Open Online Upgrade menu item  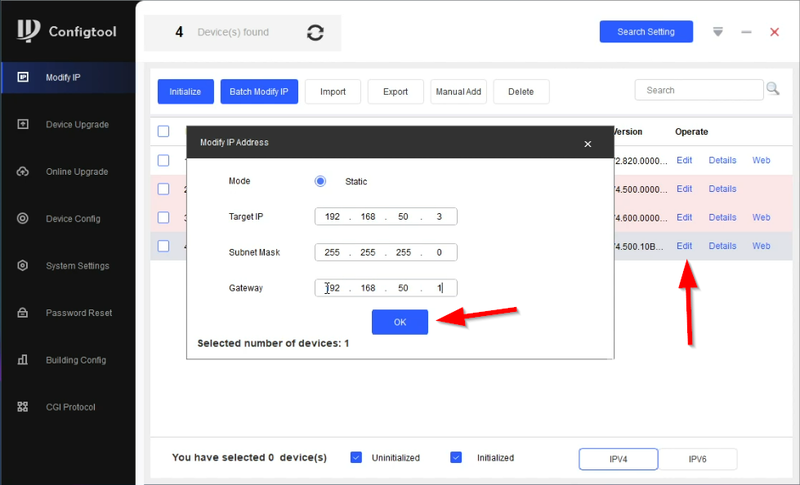[x=77, y=171]
